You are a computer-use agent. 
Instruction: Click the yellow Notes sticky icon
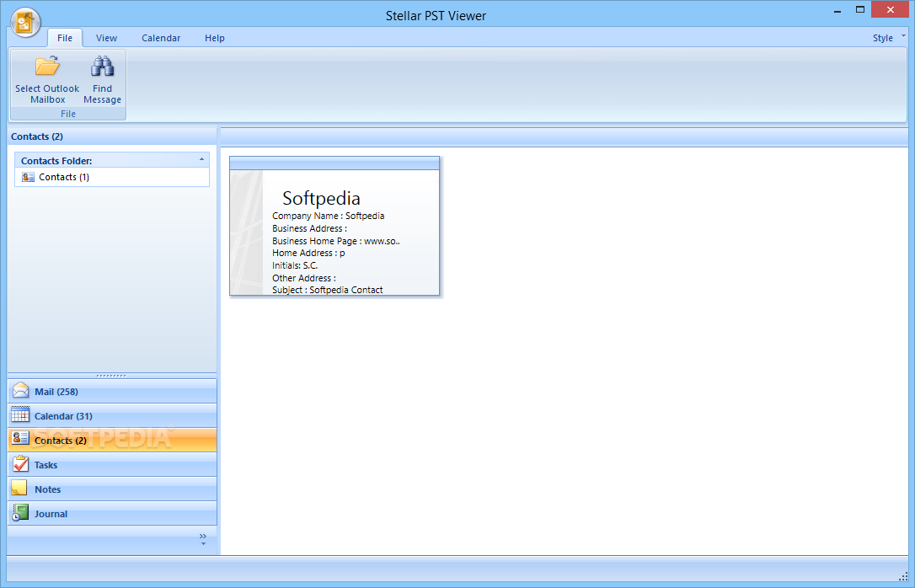click(19, 488)
